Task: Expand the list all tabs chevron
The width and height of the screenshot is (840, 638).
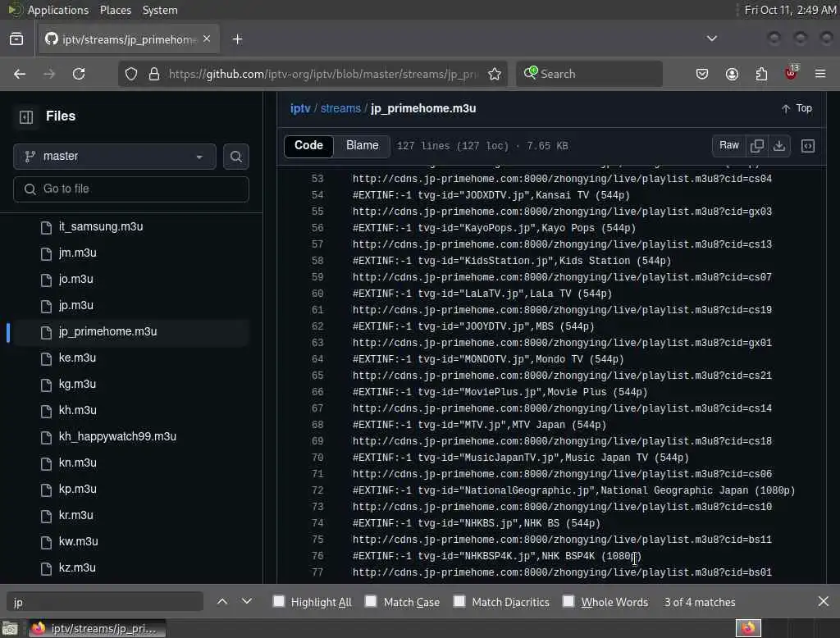Action: 711,39
